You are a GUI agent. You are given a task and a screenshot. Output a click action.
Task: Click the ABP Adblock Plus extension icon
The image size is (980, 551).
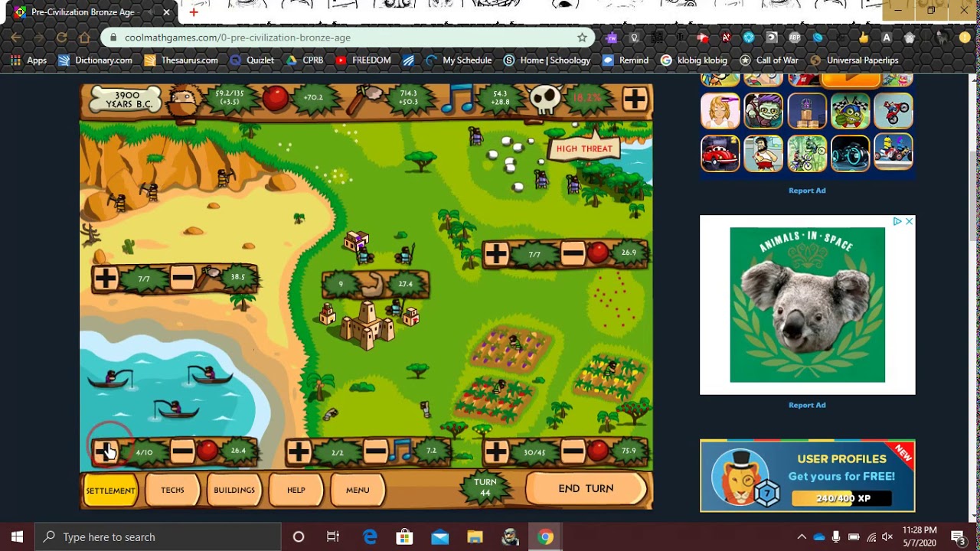tap(795, 37)
